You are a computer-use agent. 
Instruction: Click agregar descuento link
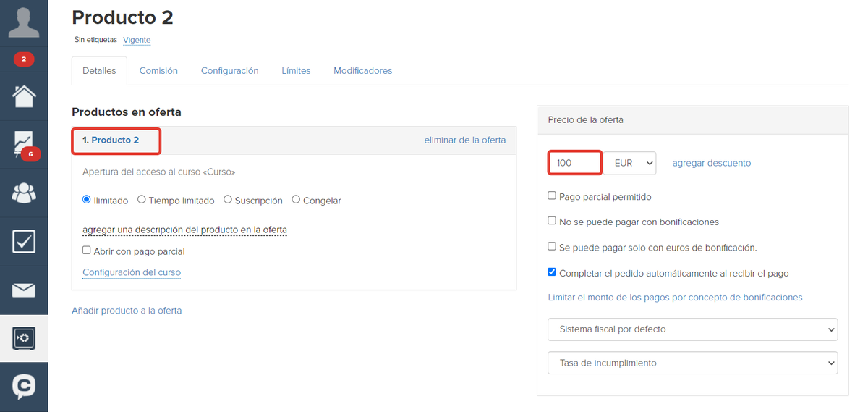pos(712,163)
